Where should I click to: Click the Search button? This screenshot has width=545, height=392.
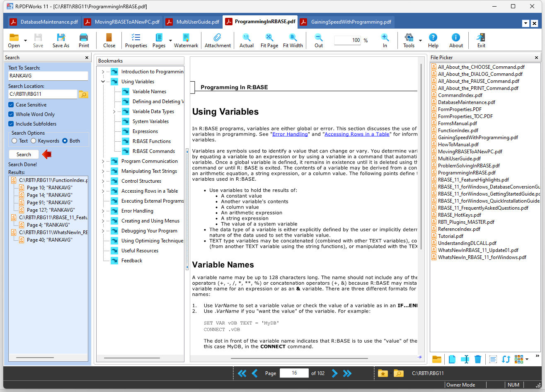pos(24,155)
